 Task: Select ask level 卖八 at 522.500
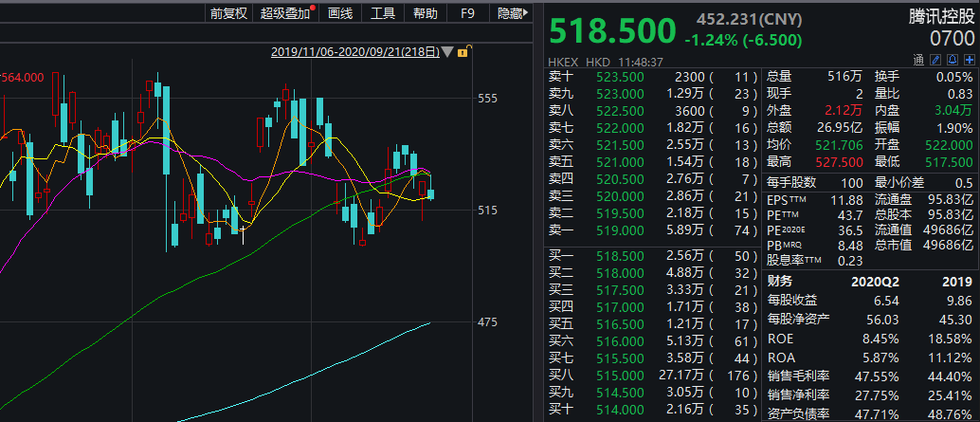pos(652,111)
